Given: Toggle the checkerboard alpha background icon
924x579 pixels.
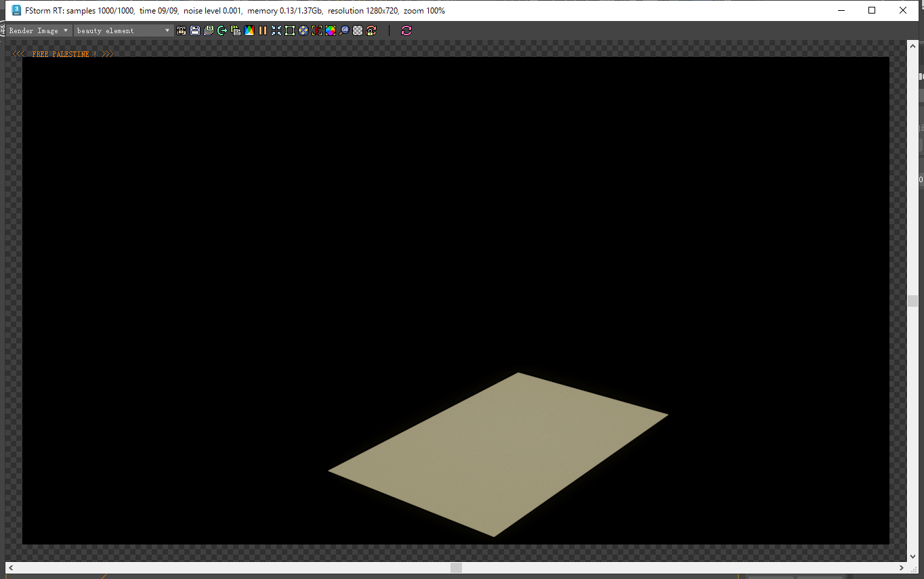Looking at the screenshot, I should point(358,30).
